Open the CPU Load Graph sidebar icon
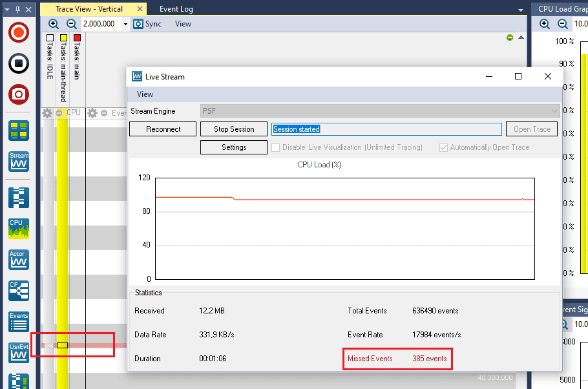Viewport: 588px width, 389px height. (x=18, y=229)
